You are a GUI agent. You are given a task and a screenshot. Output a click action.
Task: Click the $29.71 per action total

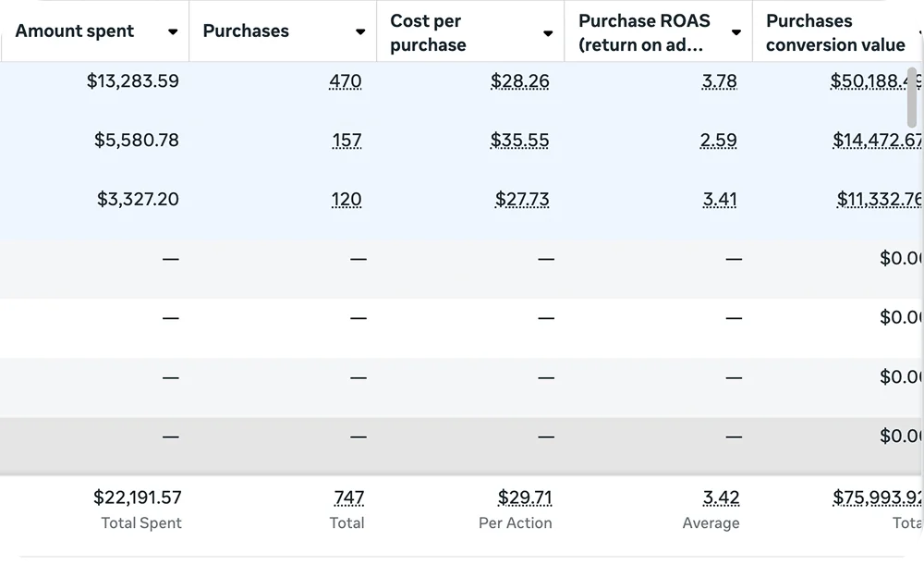click(x=525, y=497)
